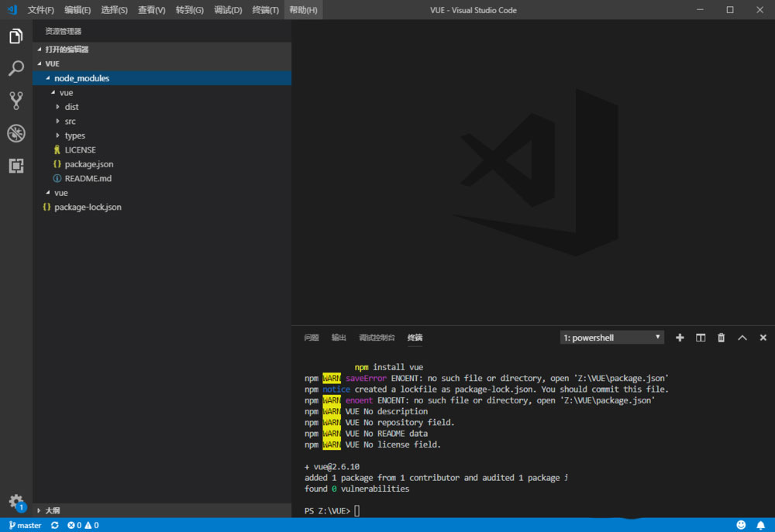Image resolution: width=775 pixels, height=532 pixels.
Task: Kill the terminal with the trash icon
Action: coord(721,337)
